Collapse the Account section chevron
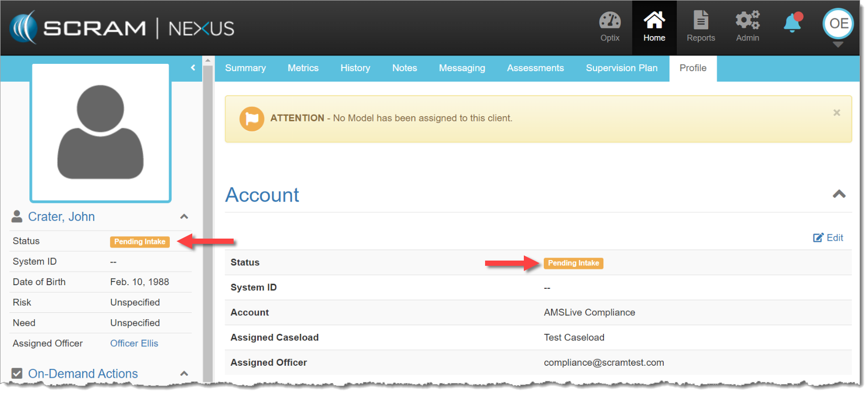This screenshot has width=868, height=394. [x=839, y=194]
